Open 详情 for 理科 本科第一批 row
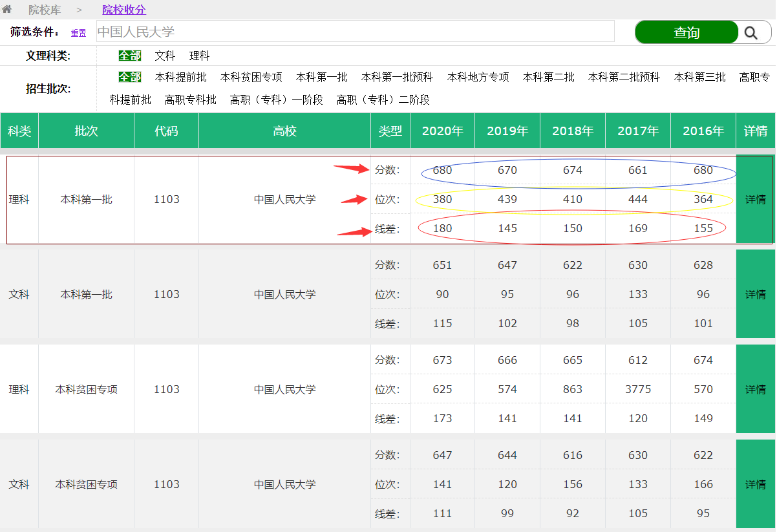This screenshot has width=777, height=532. click(x=755, y=200)
